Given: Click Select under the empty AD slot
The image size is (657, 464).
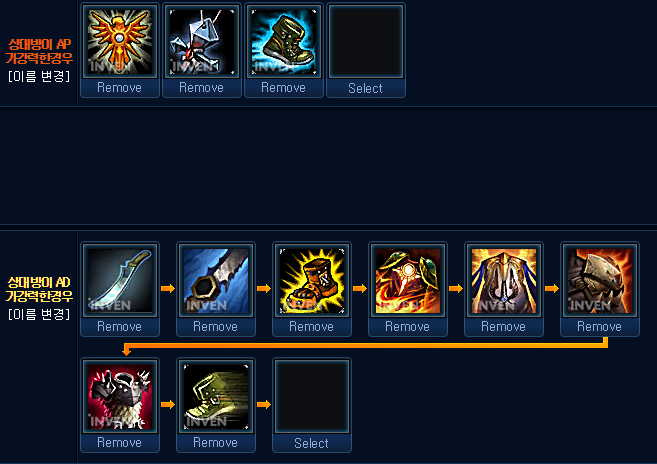Looking at the screenshot, I should point(311,443).
